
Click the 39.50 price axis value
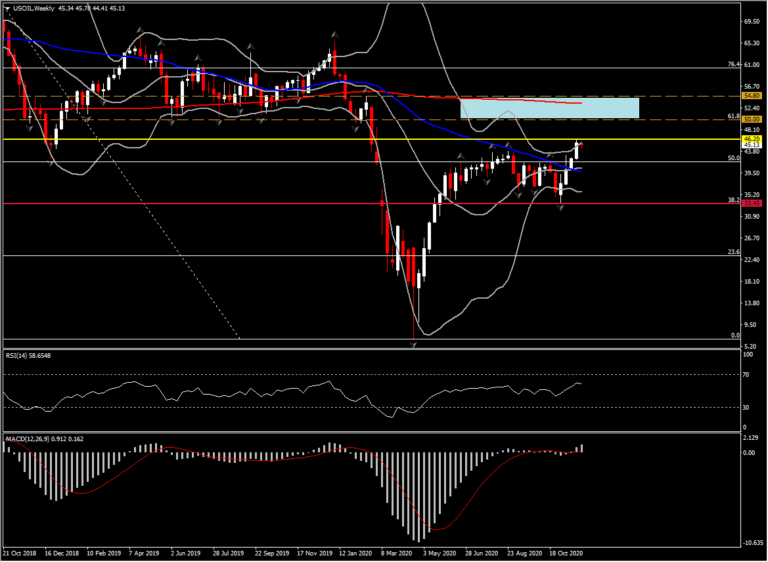[751, 173]
